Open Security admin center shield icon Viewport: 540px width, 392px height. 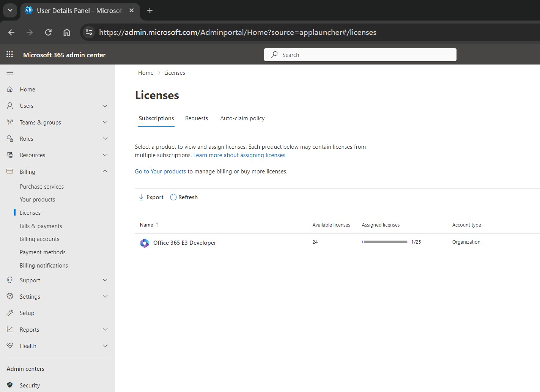pos(10,385)
